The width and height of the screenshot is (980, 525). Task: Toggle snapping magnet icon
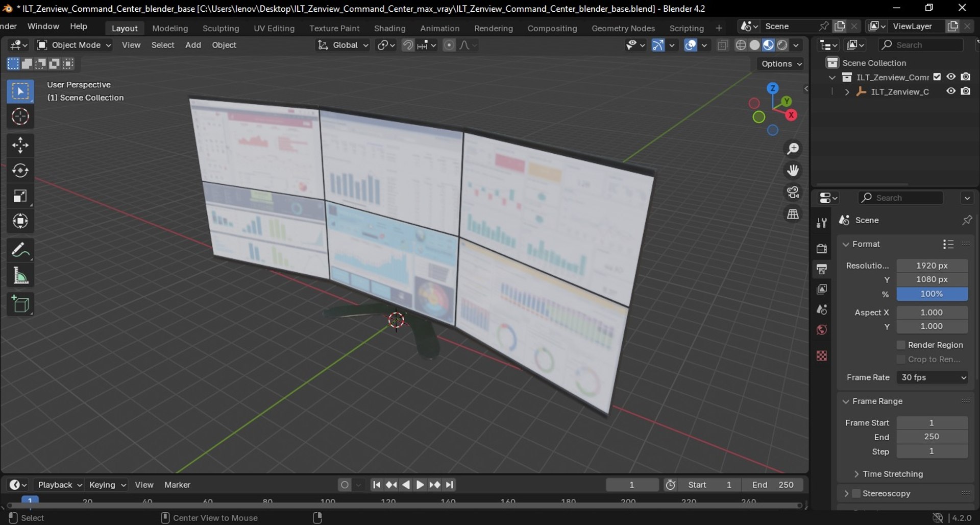[408, 45]
